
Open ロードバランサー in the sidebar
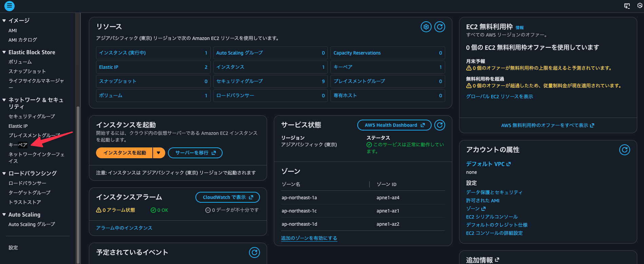click(x=27, y=183)
